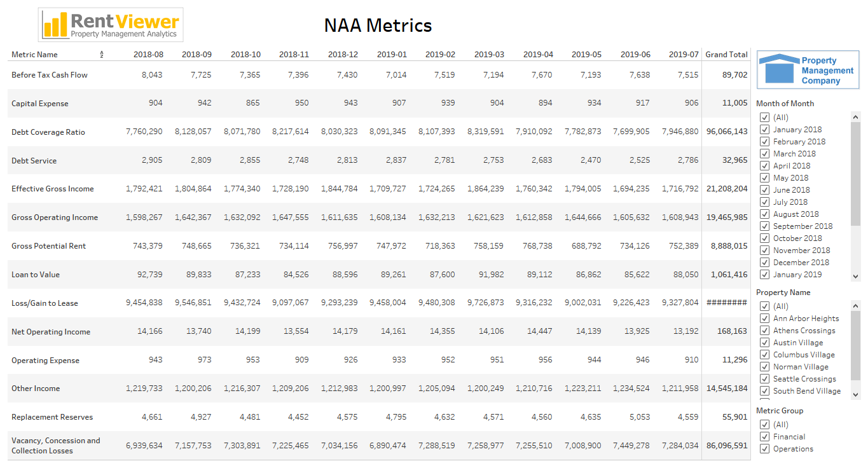Viewport: 868px width, 468px height.
Task: Uncheck (All) in Month of Month filter
Action: point(764,117)
